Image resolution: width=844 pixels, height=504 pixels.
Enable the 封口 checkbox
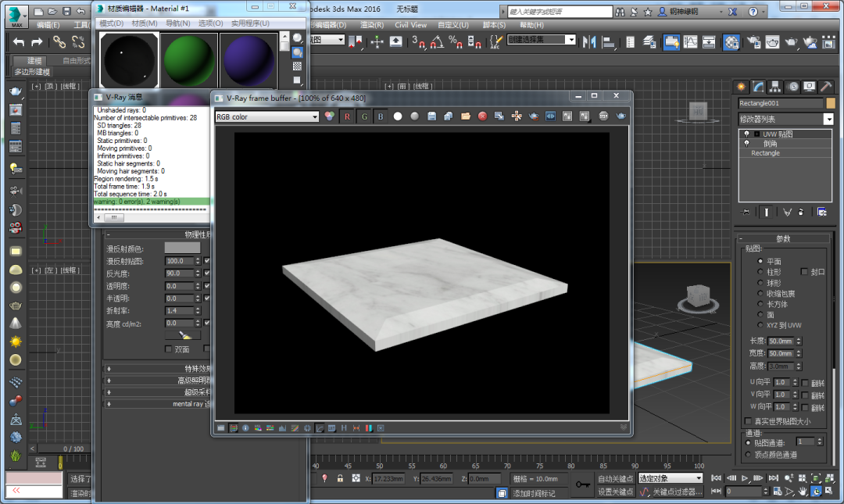tap(804, 272)
